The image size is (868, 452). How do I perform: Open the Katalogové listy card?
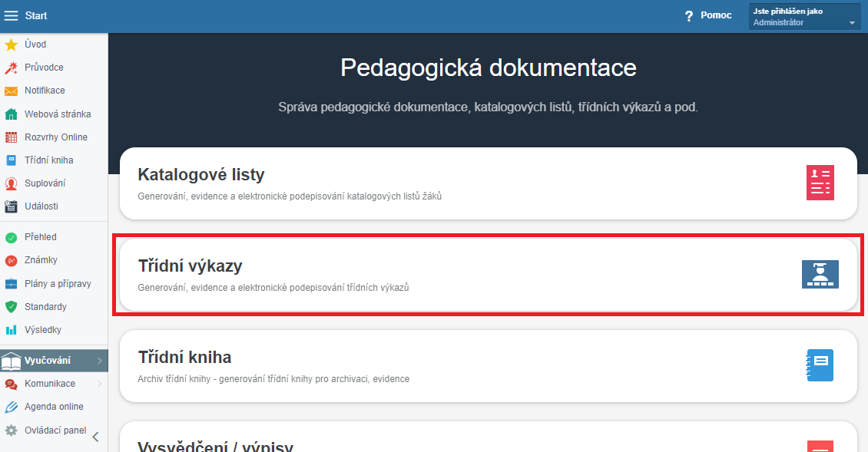(461, 184)
